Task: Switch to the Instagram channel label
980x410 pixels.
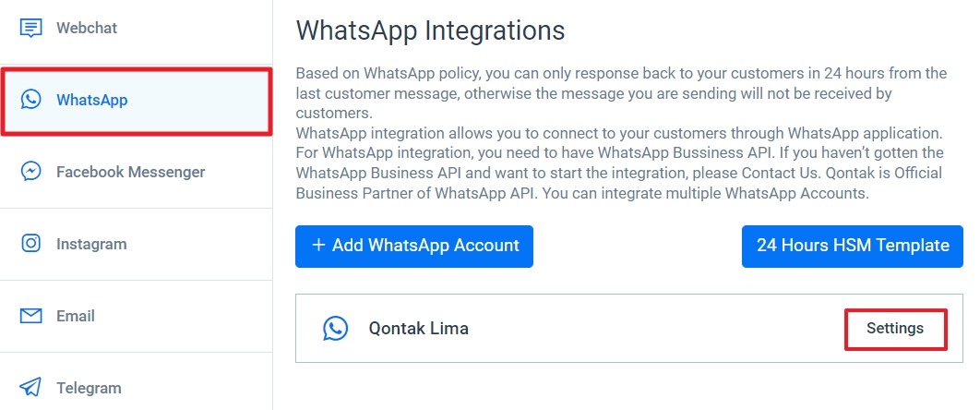Action: point(91,244)
